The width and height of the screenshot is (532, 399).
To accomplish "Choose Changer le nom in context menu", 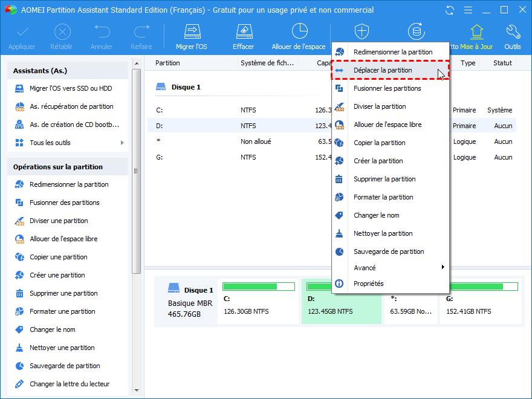I will pyautogui.click(x=390, y=215).
